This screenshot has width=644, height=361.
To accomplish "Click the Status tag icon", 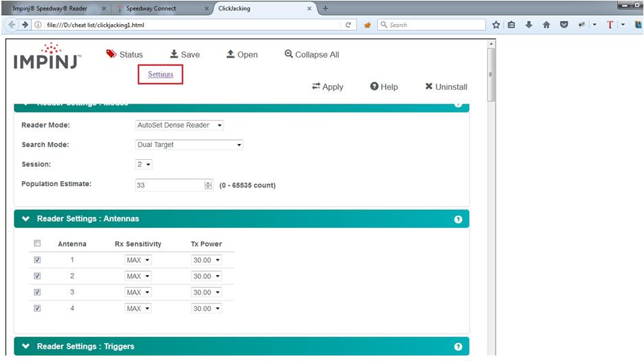I will pos(111,54).
